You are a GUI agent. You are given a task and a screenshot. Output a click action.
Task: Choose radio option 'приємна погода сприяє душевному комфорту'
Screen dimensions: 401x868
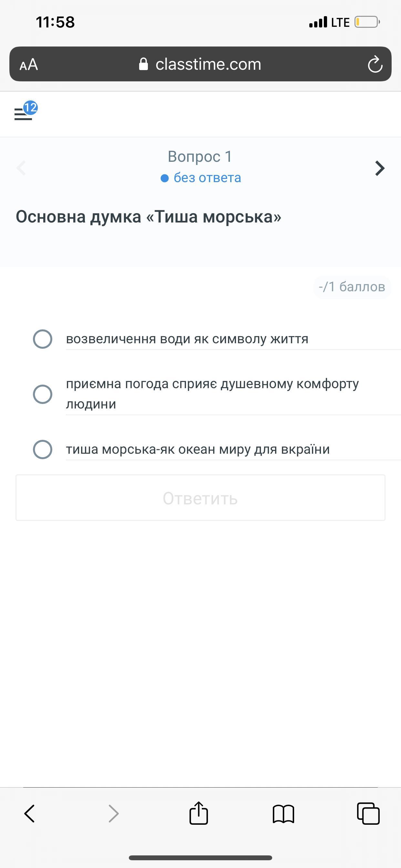coord(43,394)
